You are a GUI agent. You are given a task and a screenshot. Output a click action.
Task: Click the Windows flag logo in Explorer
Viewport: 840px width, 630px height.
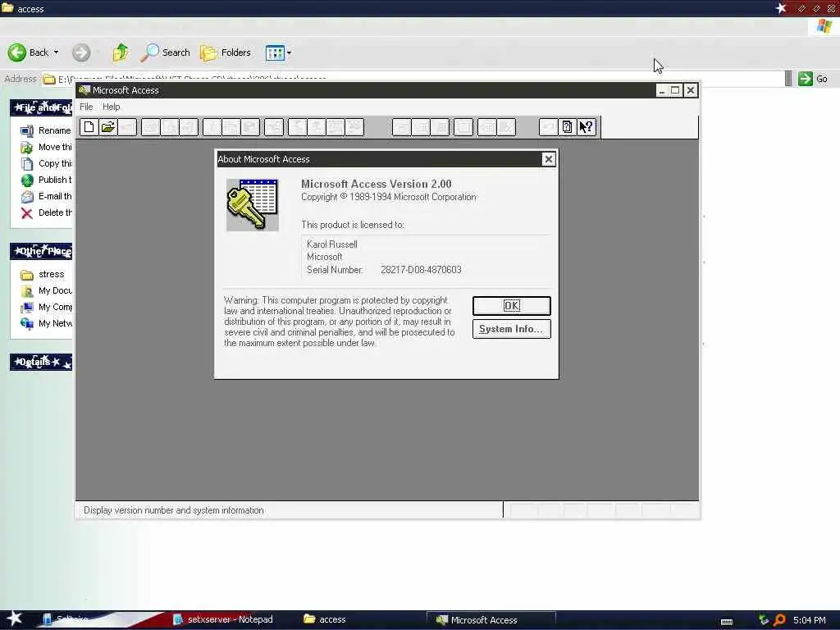tap(824, 26)
